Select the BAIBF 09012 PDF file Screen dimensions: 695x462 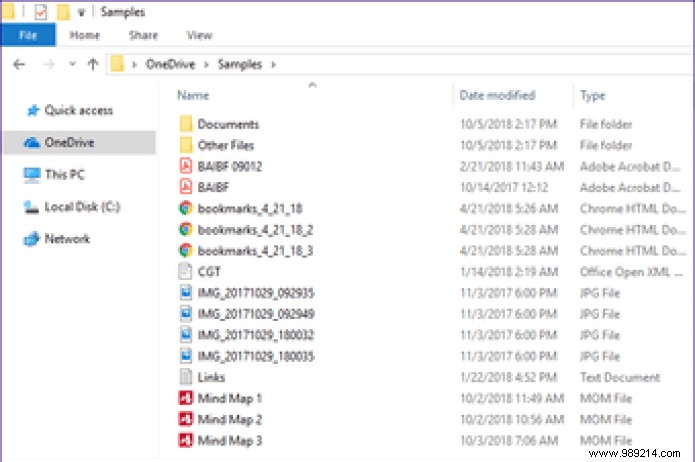[230, 167]
